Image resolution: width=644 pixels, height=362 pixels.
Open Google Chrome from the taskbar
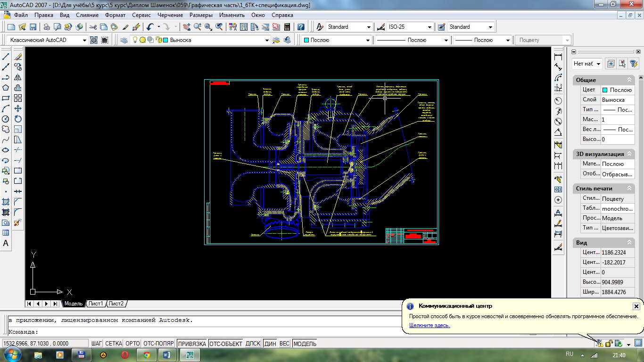147,355
